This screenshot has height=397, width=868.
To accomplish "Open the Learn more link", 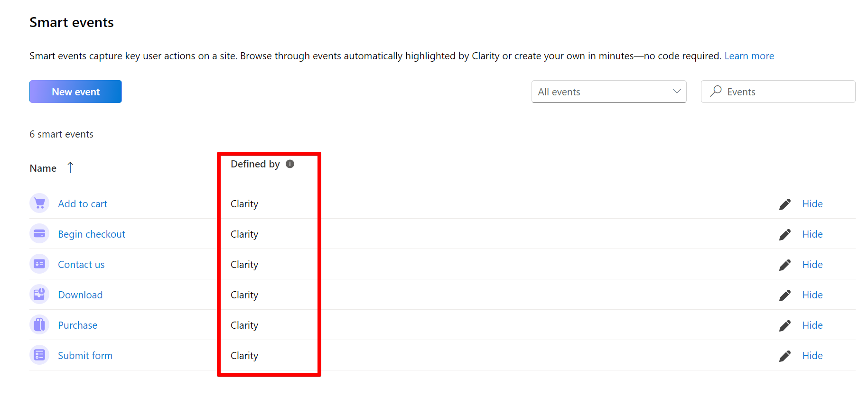I will pos(749,55).
